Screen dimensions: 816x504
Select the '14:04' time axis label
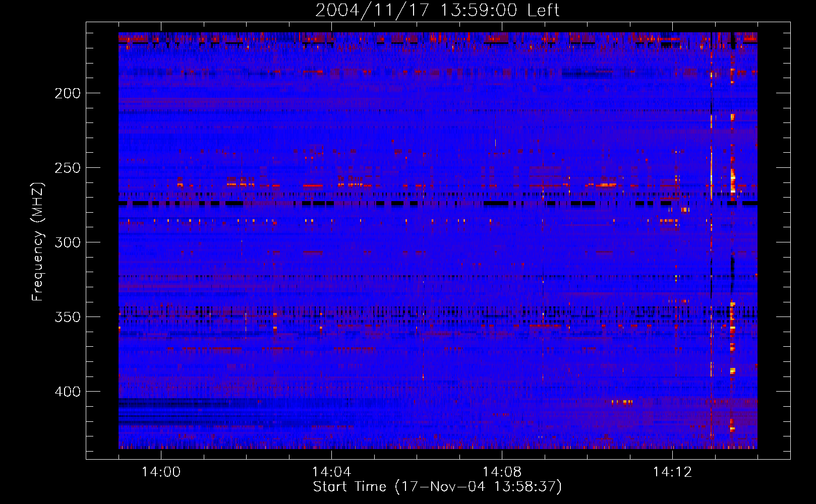pos(331,472)
